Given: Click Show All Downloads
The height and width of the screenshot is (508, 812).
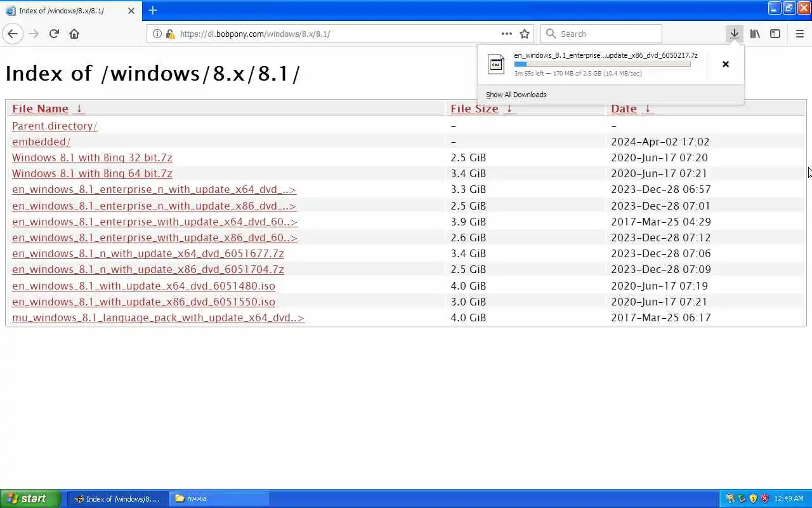Looking at the screenshot, I should click(516, 95).
